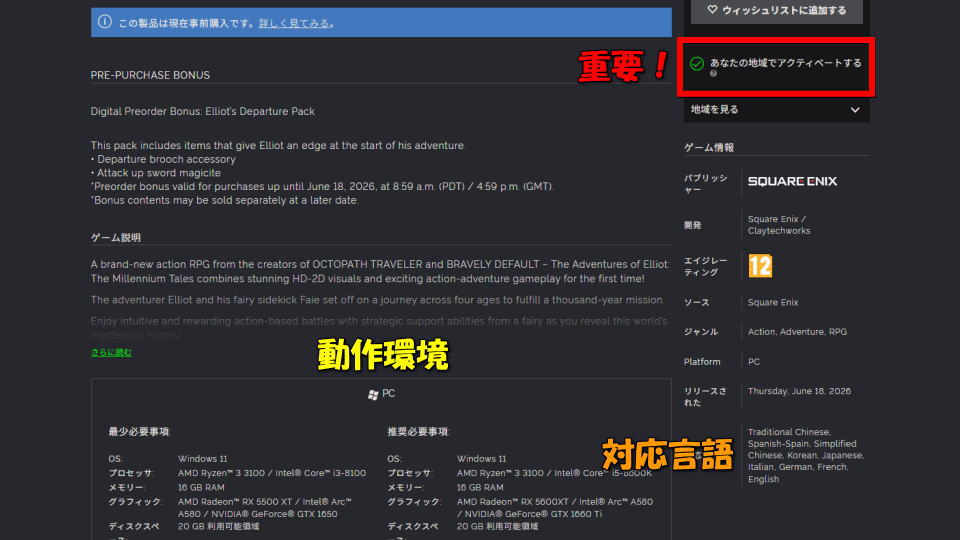Viewport: 960px width, 540px height.
Task: Click the PRE-PURCHASE BONUS heading
Action: (150, 75)
